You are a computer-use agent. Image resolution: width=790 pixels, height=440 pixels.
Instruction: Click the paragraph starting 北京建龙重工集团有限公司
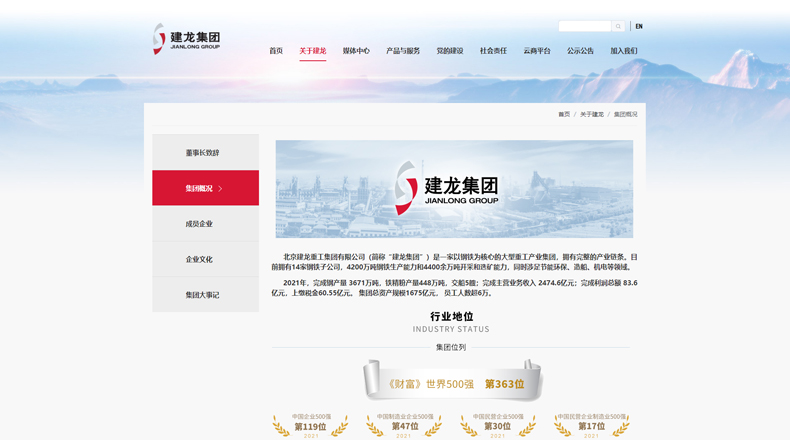(454, 262)
